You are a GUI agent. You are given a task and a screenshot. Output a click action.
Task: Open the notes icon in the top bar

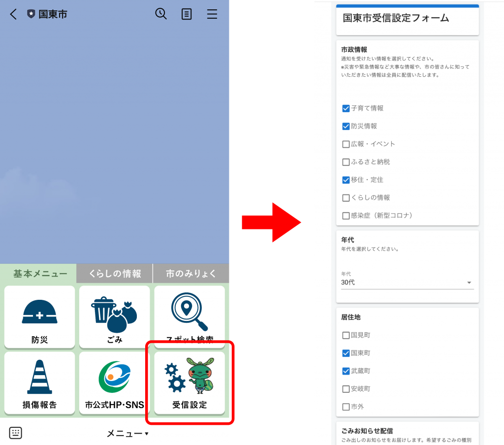tap(186, 14)
